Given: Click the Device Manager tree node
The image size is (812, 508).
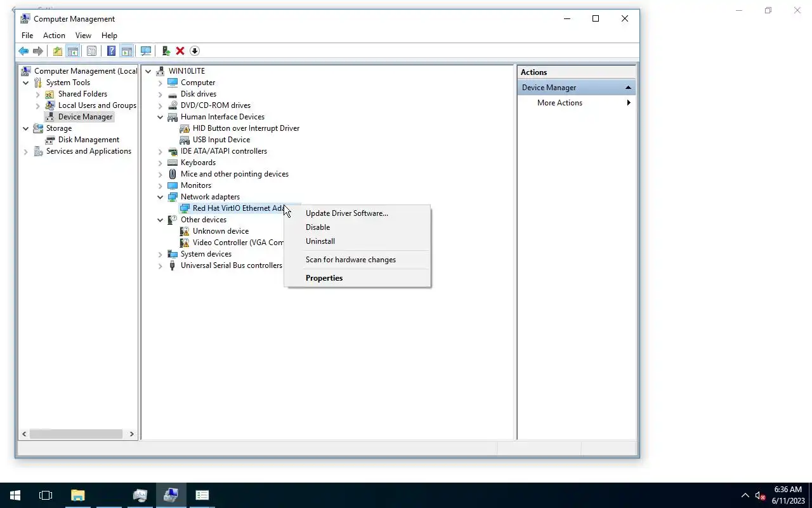Looking at the screenshot, I should pos(85,117).
